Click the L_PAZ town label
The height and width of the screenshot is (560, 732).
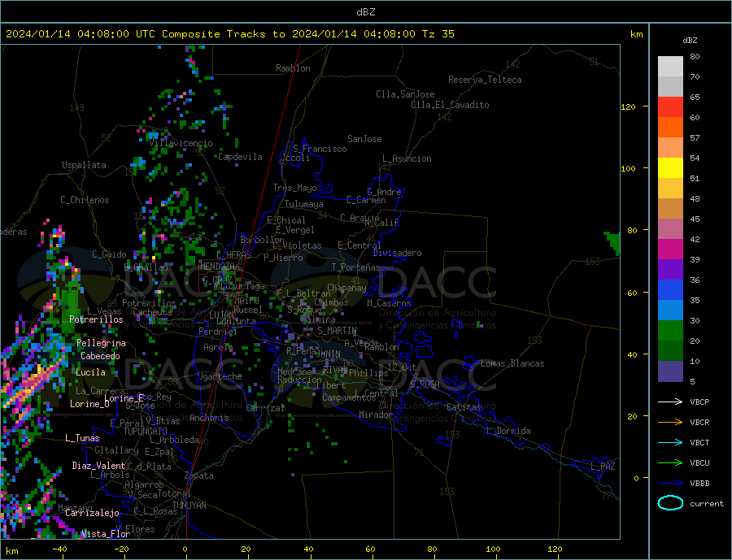603,467
